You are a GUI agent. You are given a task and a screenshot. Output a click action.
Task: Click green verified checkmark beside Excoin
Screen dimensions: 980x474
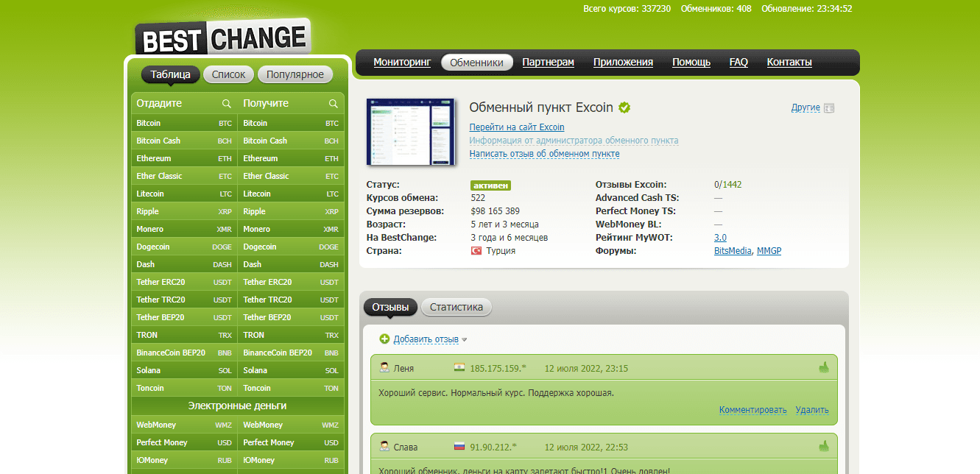(624, 107)
